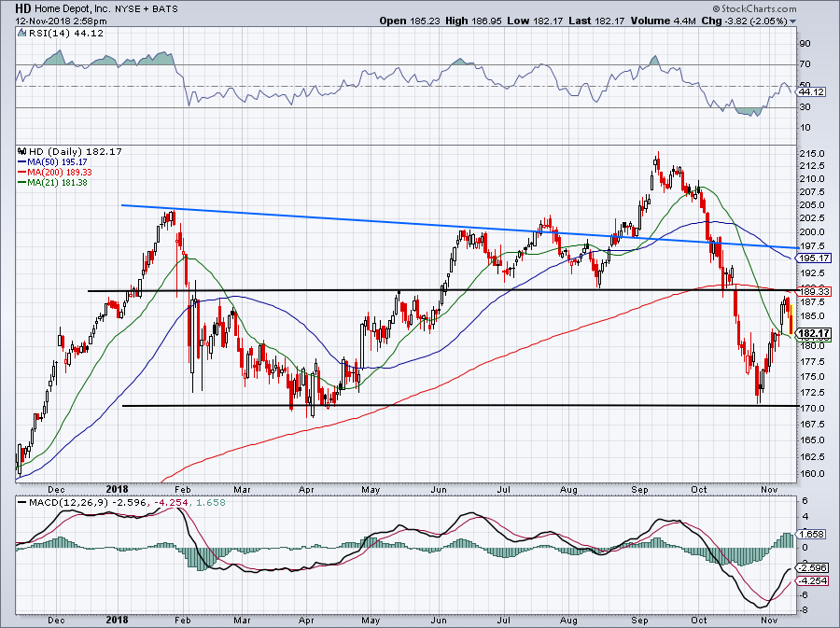Click 'Feb' on the price panel date axis
840x628 pixels.
(x=183, y=489)
